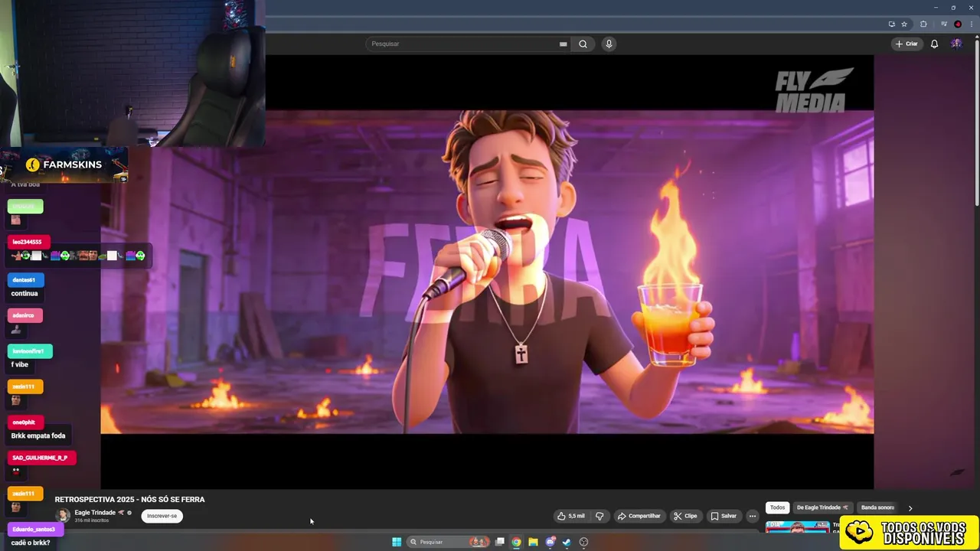The image size is (980, 551).
Task: Click the FARMSKINS banner
Action: 64,165
